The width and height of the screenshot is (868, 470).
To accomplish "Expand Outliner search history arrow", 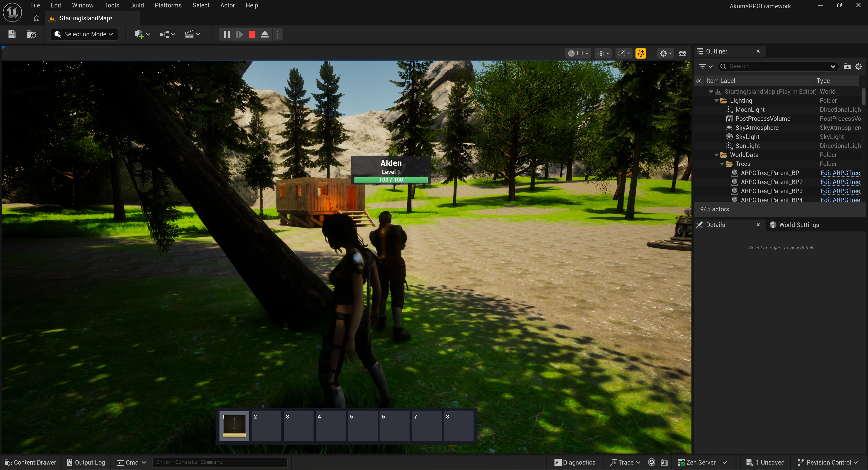I will pyautogui.click(x=833, y=66).
